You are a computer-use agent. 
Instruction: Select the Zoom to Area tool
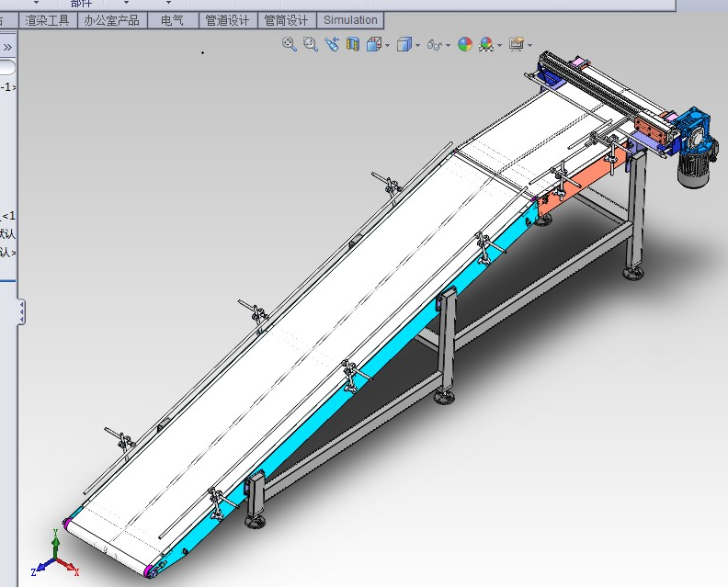(x=310, y=44)
